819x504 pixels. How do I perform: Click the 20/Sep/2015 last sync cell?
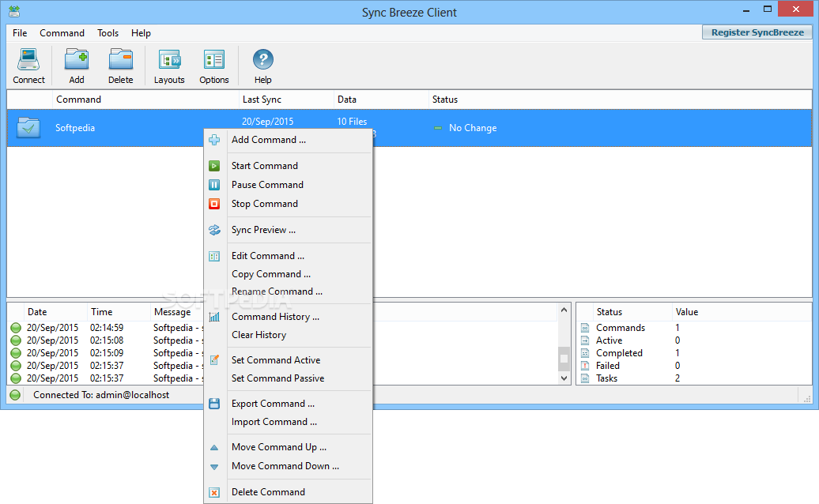click(267, 122)
